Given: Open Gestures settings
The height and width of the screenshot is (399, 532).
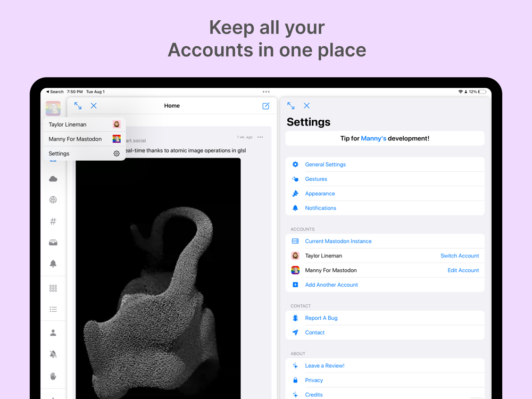Looking at the screenshot, I should [x=385, y=179].
